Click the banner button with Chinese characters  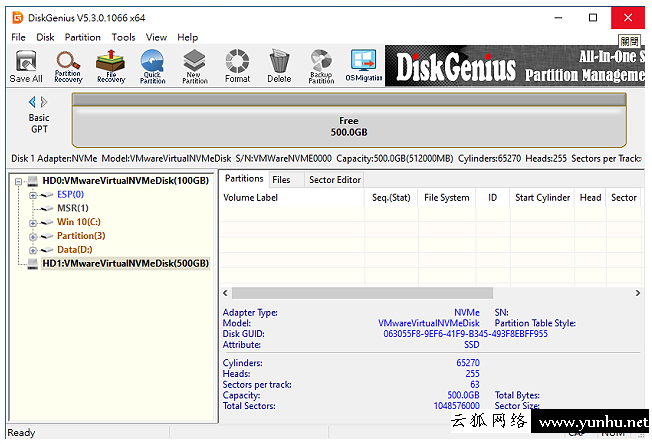pyautogui.click(x=630, y=41)
